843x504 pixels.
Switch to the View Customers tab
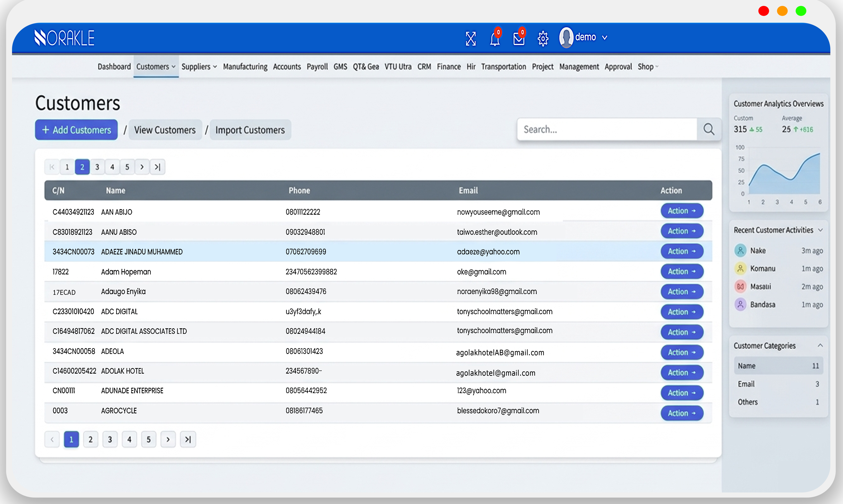click(x=165, y=130)
